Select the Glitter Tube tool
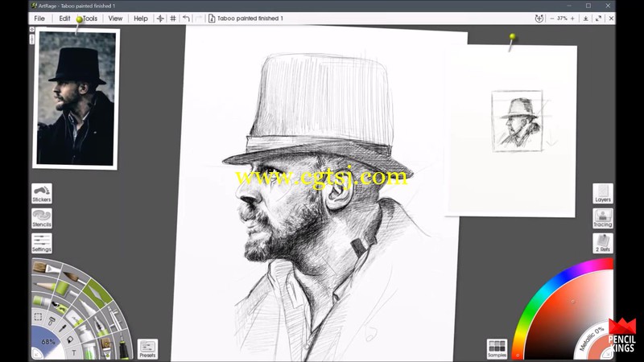This screenshot has width=644, height=362. (89, 352)
